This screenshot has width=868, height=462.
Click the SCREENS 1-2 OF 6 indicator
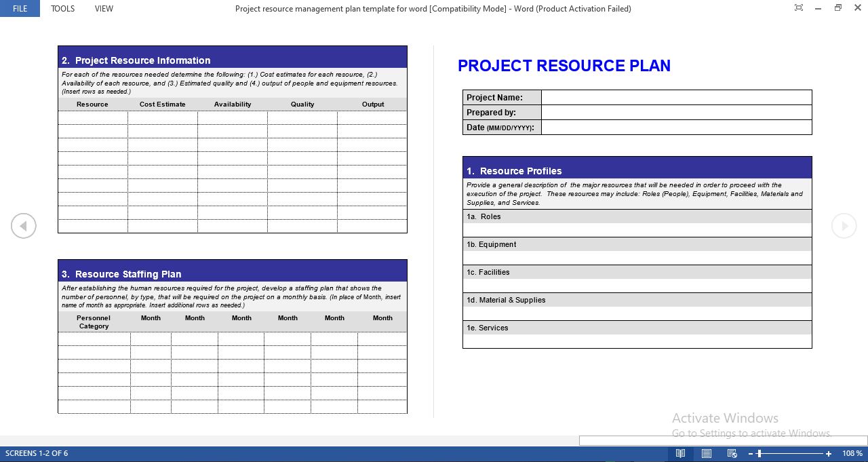pyautogui.click(x=37, y=453)
